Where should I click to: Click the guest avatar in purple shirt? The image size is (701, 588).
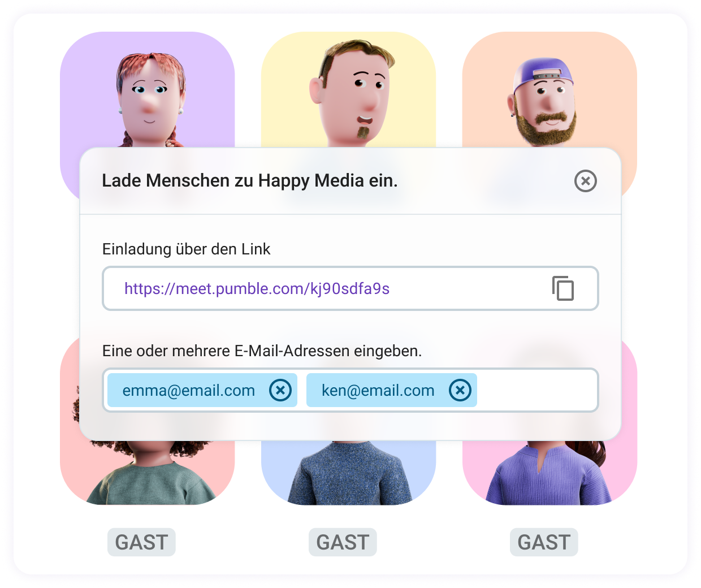click(549, 472)
